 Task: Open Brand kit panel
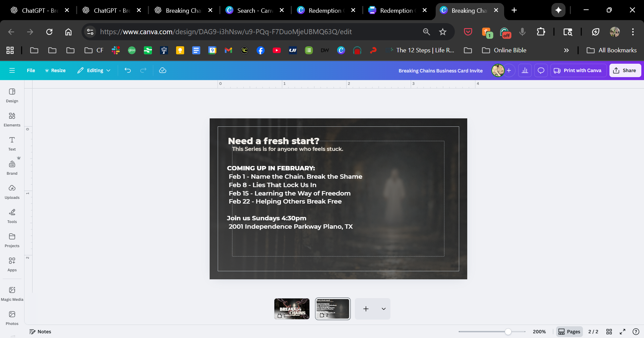coord(12,168)
